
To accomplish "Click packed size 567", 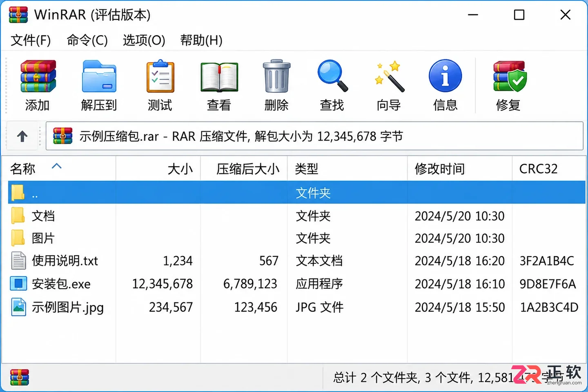I will point(269,261).
